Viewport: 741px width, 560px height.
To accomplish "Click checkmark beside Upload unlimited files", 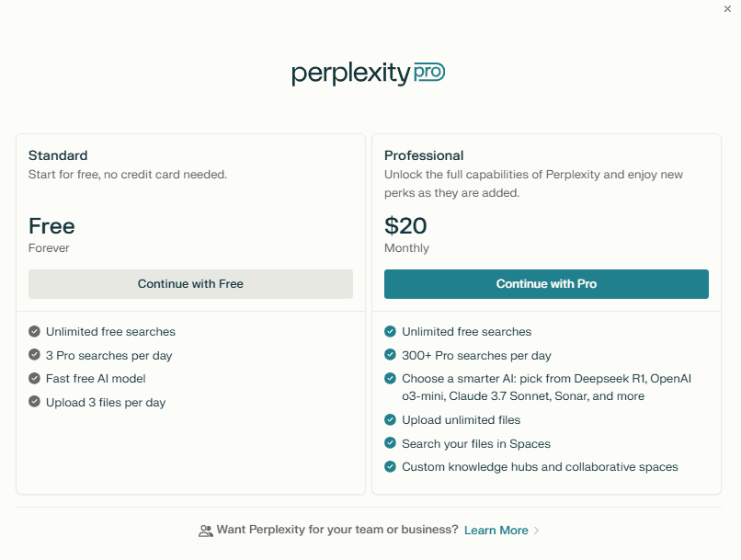I will (391, 420).
